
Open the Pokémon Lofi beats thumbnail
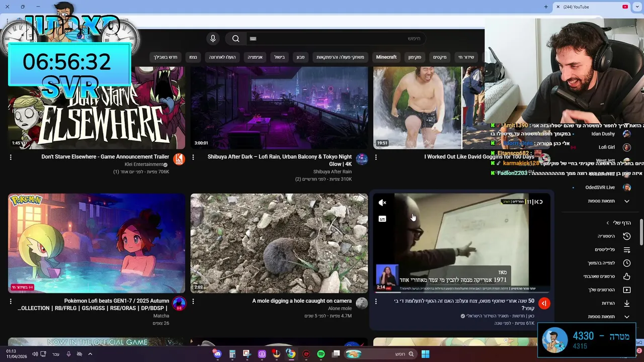(x=97, y=243)
